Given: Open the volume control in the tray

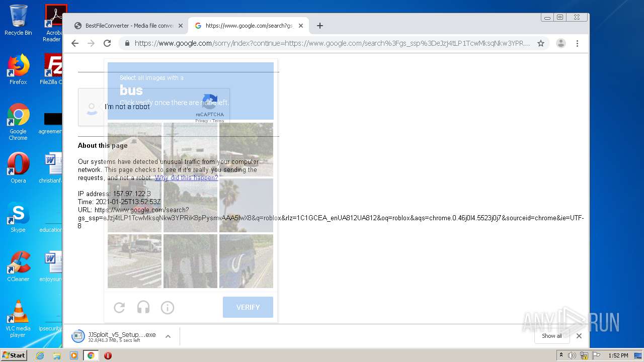Looking at the screenshot, I should 572,355.
